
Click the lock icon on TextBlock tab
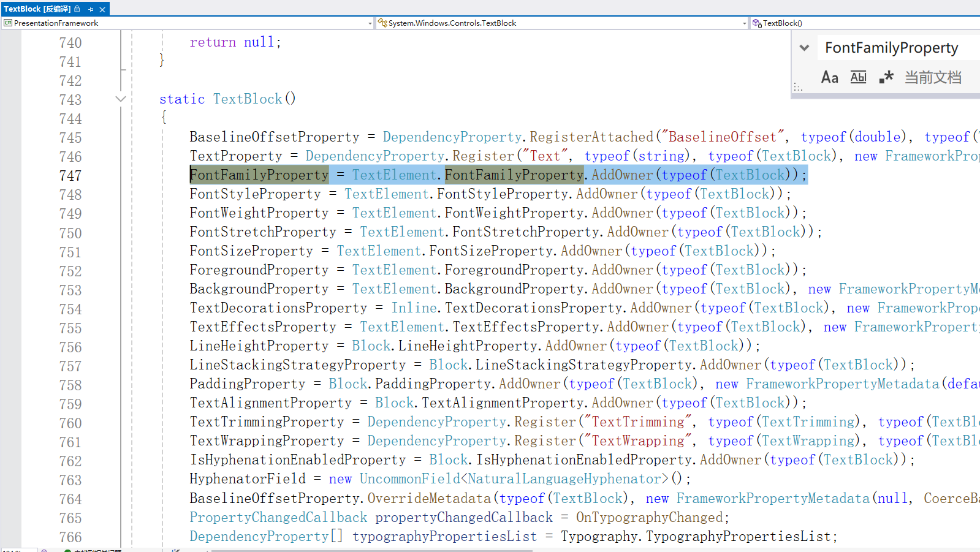coord(77,9)
